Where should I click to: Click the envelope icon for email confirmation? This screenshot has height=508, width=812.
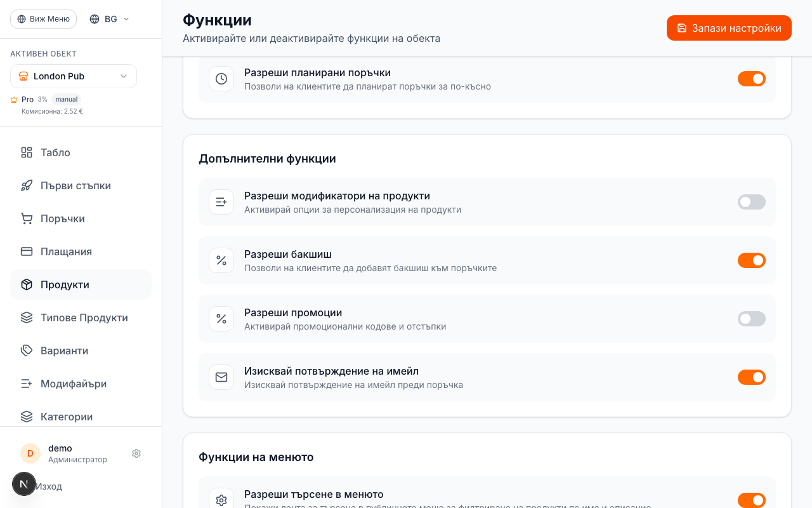[221, 377]
